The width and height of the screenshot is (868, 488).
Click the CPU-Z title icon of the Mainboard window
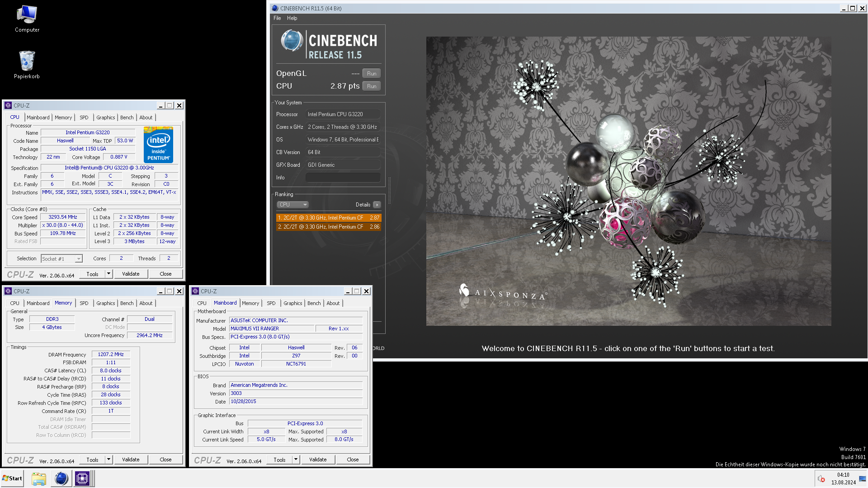click(195, 291)
